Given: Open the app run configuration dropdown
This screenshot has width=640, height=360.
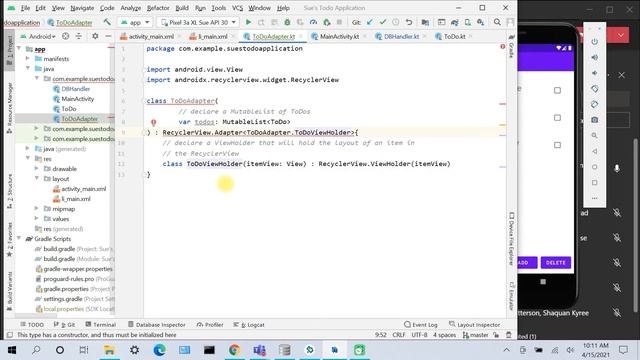Looking at the screenshot, I should 135,22.
